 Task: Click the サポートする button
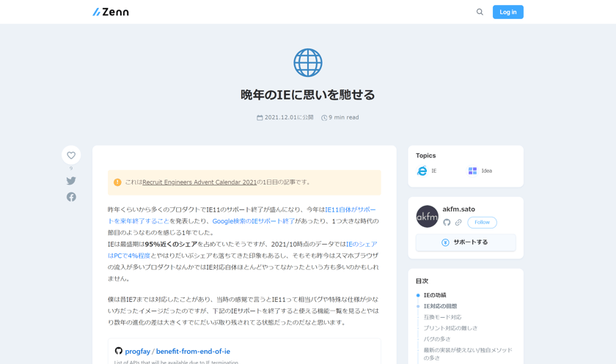point(466,242)
